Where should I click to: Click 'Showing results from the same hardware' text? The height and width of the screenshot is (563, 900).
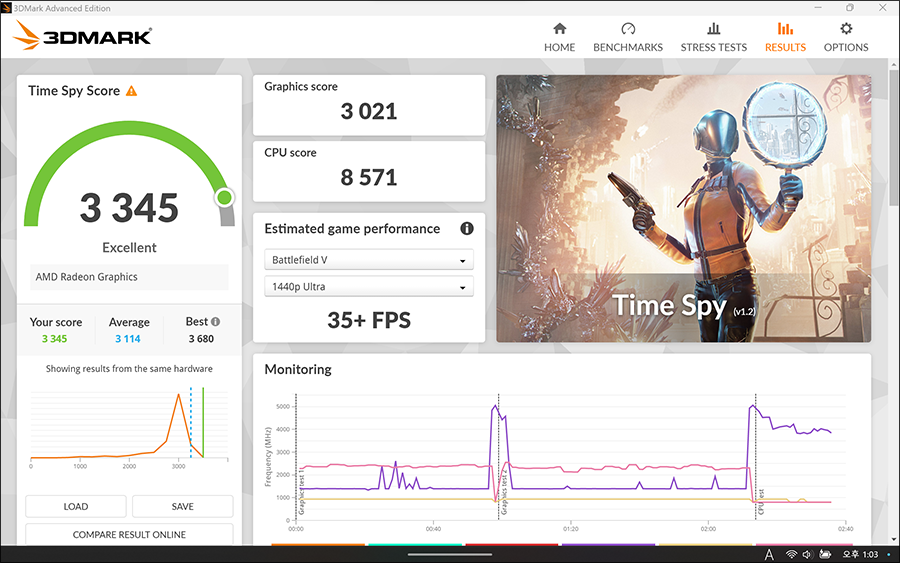[129, 368]
